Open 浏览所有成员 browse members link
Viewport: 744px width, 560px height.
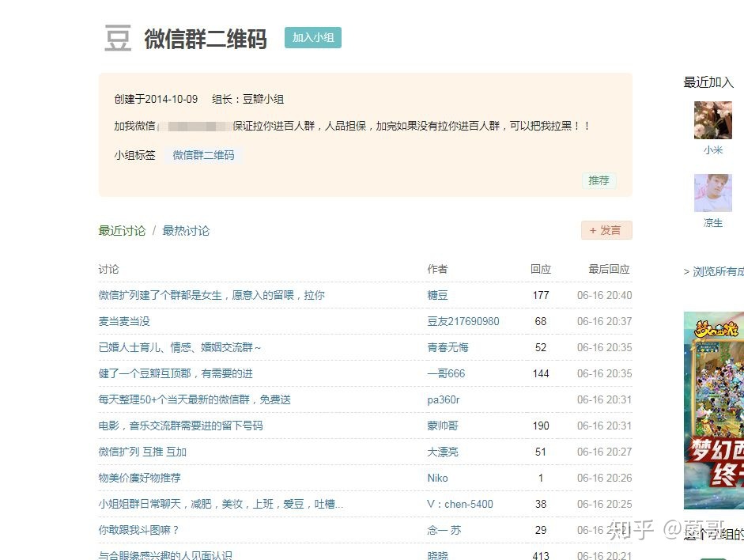717,271
